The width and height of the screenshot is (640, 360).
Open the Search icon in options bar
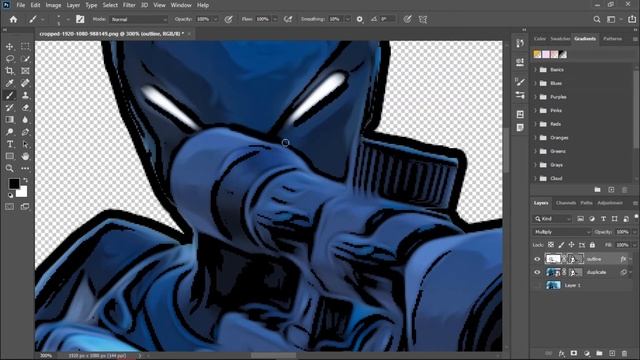[597, 19]
